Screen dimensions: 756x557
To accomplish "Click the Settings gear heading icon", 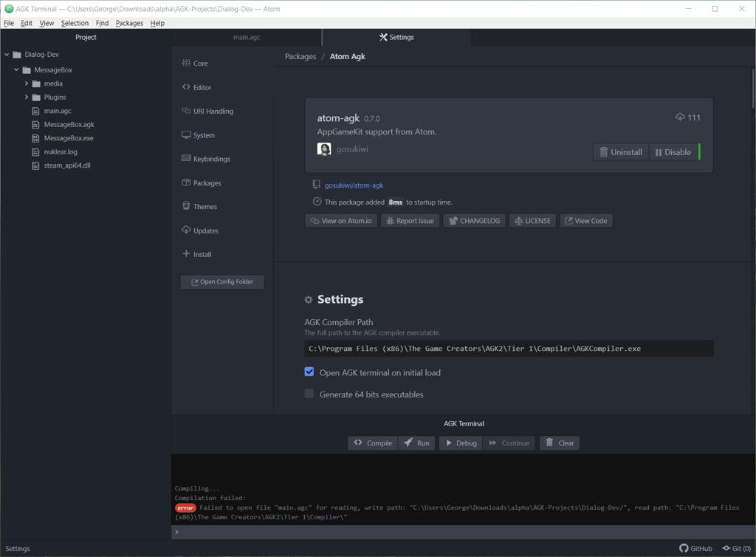I will click(309, 300).
